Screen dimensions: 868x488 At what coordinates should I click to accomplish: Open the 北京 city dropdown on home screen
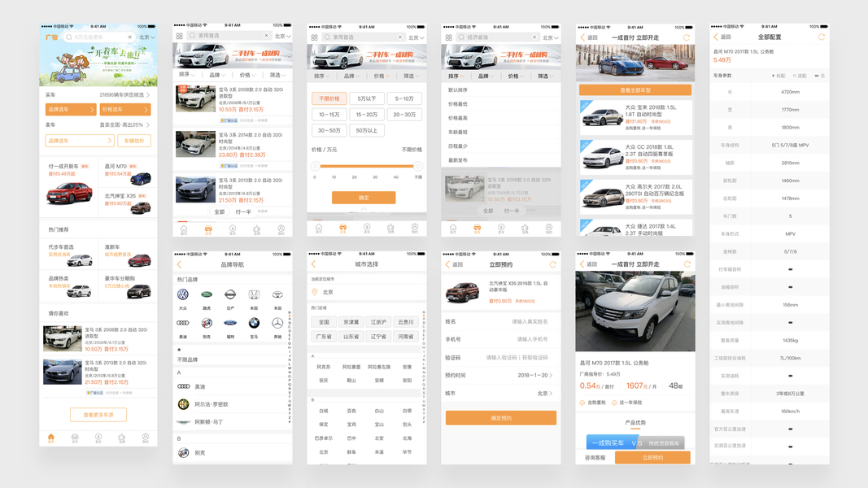(146, 37)
